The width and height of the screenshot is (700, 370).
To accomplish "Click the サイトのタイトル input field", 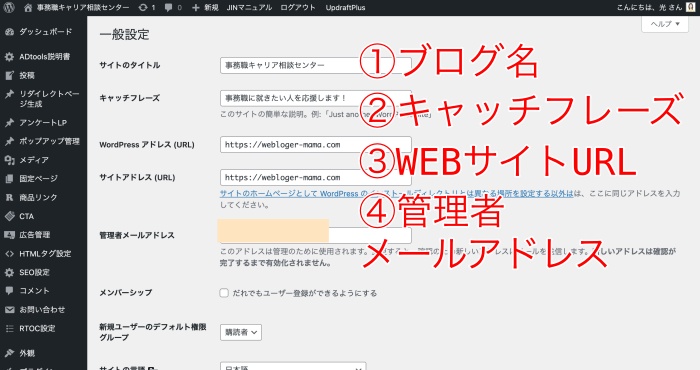I will pyautogui.click(x=316, y=65).
